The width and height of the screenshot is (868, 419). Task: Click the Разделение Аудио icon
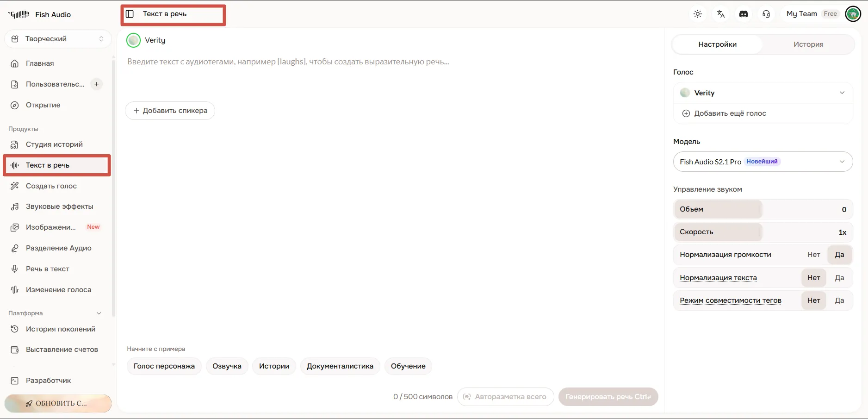pyautogui.click(x=15, y=248)
